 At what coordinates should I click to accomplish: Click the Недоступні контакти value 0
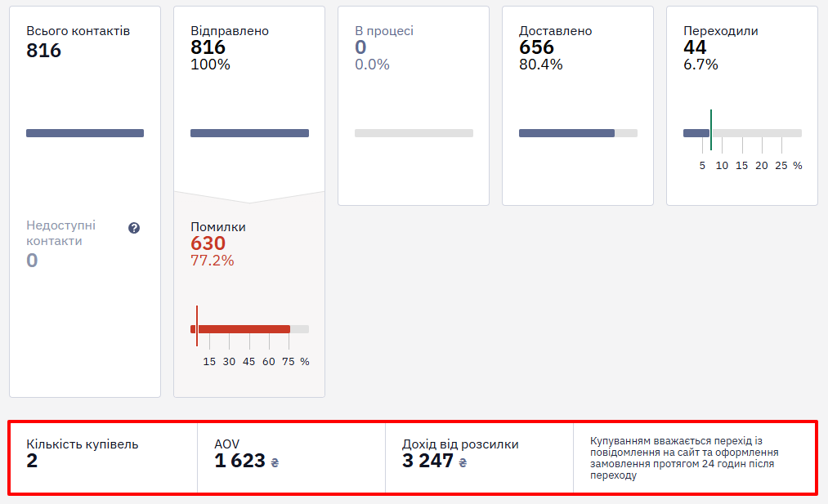(32, 261)
